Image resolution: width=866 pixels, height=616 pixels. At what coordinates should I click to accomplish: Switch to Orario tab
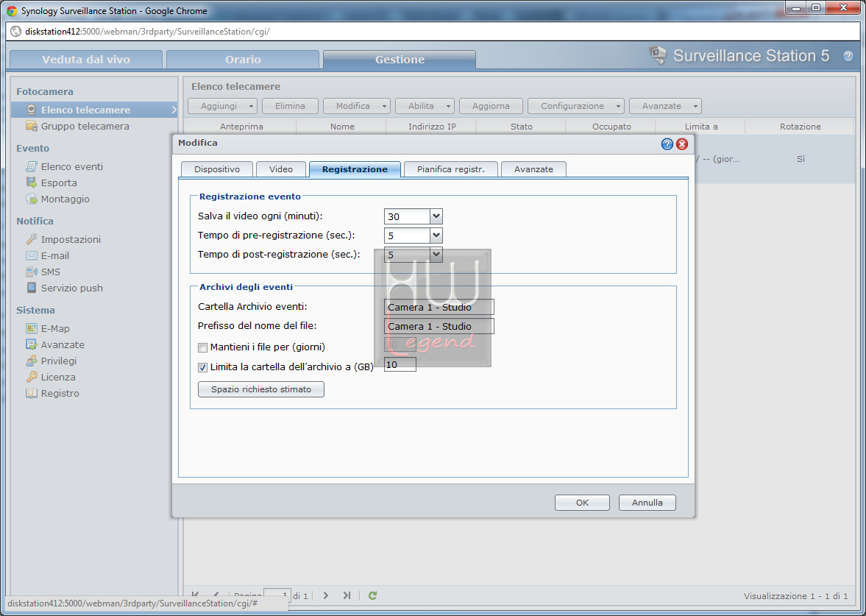tap(243, 59)
